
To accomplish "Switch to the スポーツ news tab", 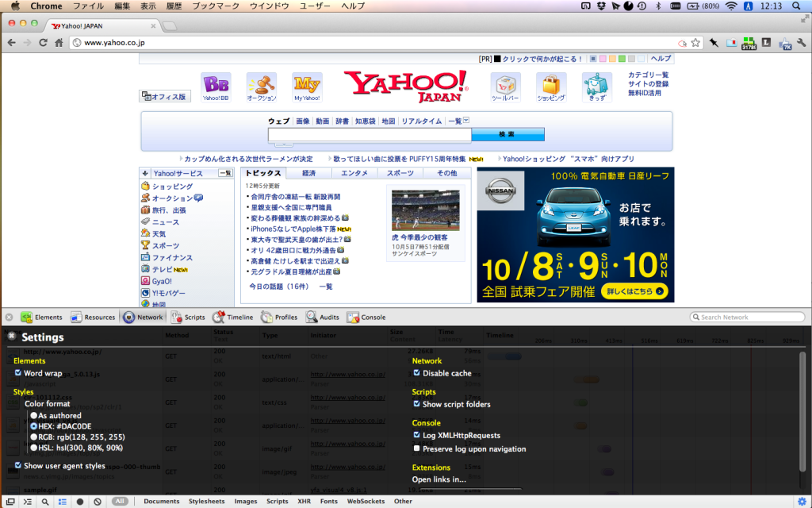I will click(400, 173).
